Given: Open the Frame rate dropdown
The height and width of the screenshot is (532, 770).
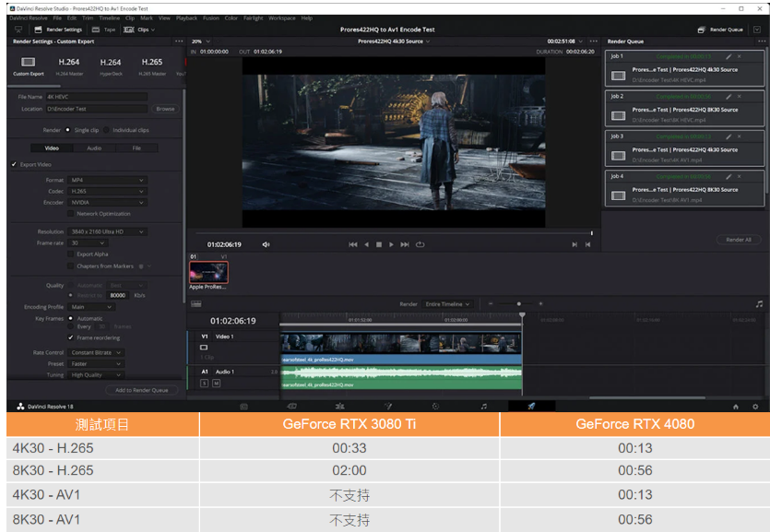Looking at the screenshot, I should coord(88,242).
